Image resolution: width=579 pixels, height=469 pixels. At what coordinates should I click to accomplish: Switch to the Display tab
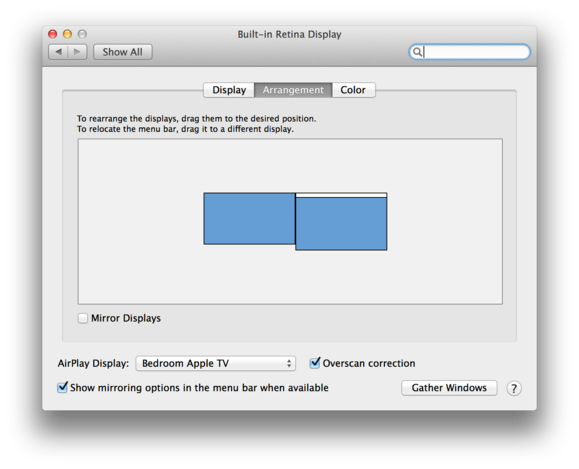[229, 90]
